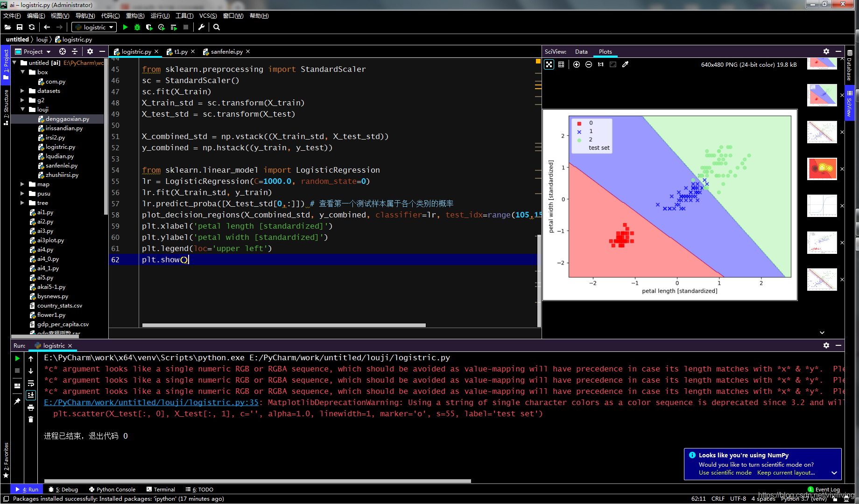This screenshot has height=504, width=859.
Task: Switch to the sanfenlei.py editor tab
Action: [x=225, y=51]
